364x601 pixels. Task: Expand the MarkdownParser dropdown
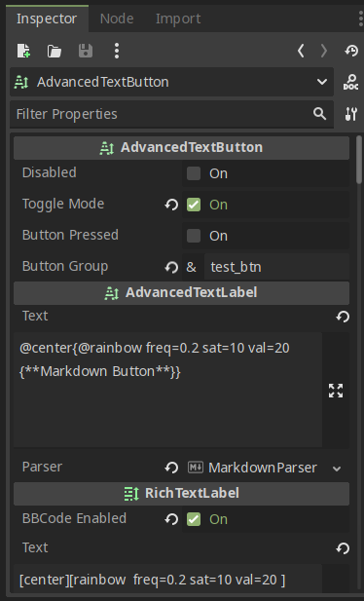click(x=265, y=468)
